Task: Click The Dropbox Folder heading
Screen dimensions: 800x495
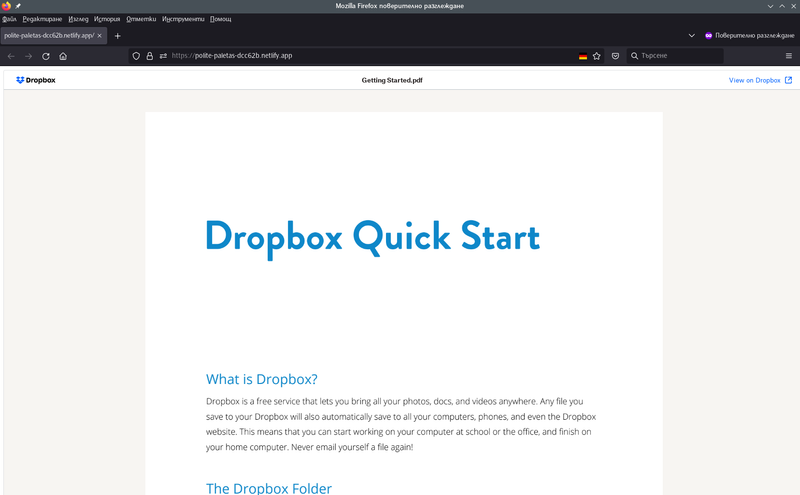Action: point(269,488)
